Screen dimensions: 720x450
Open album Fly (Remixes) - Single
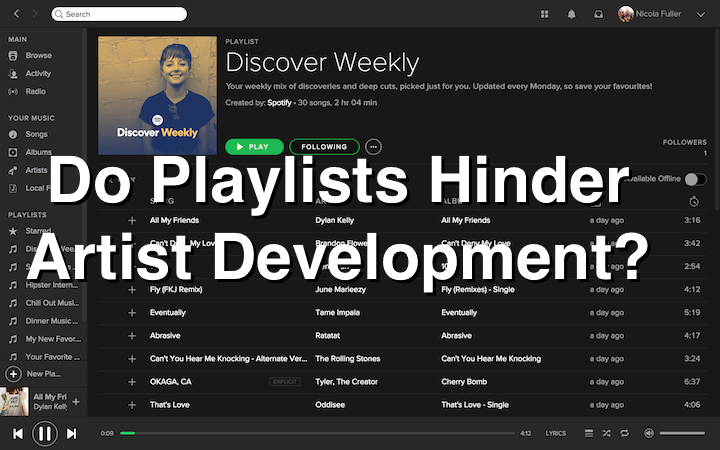click(x=478, y=290)
